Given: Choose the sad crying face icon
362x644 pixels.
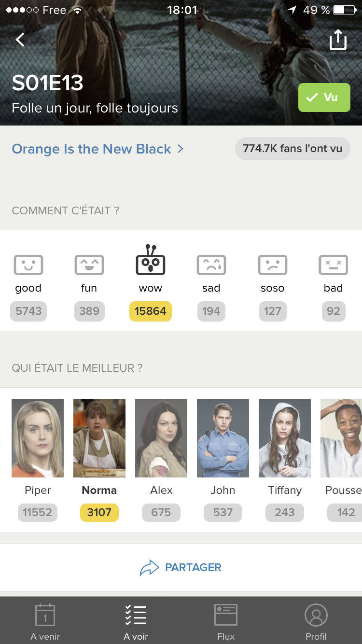Looking at the screenshot, I should point(211,265).
